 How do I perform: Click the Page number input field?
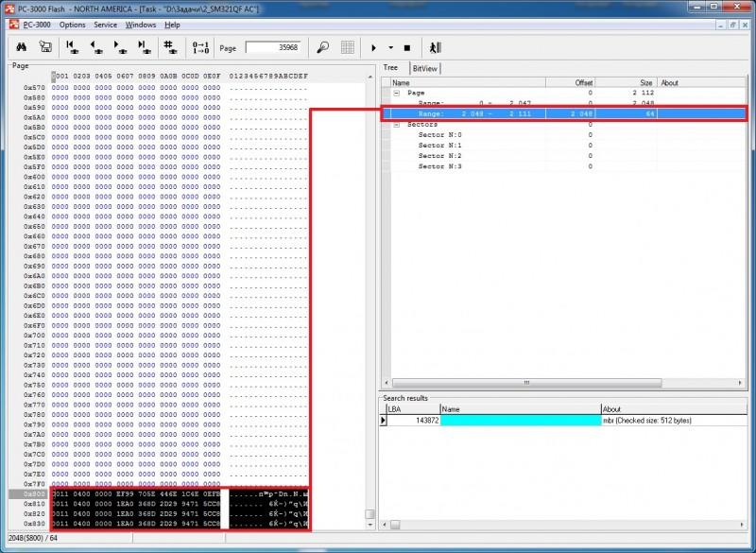[x=273, y=47]
